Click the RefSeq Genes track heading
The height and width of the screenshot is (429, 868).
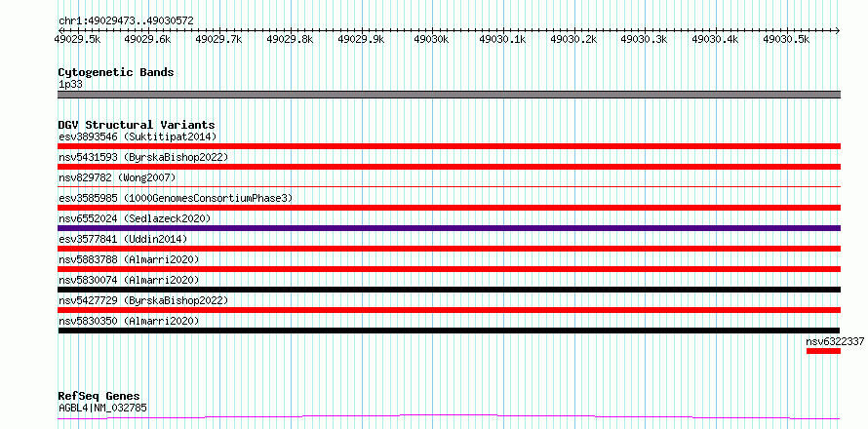click(99, 397)
